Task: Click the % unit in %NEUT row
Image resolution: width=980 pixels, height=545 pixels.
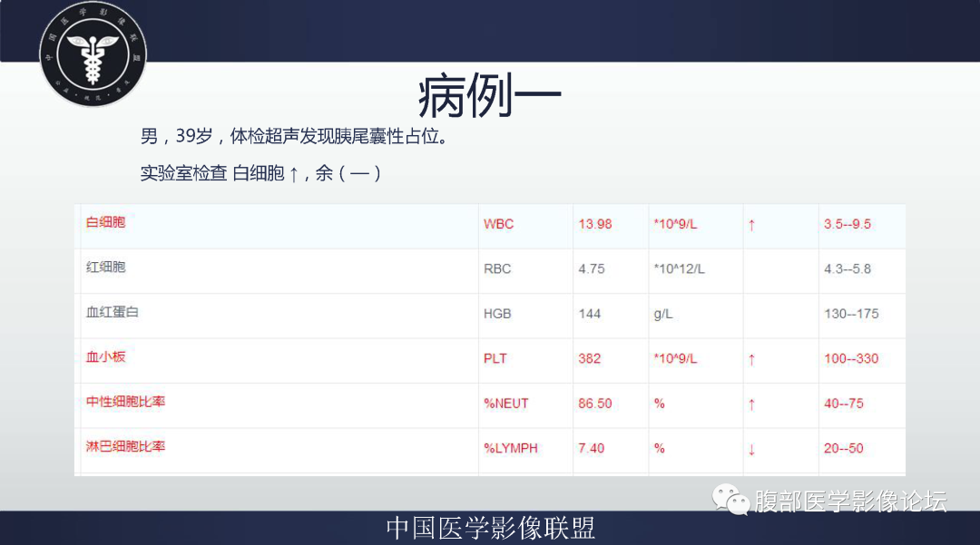Action: pos(660,404)
